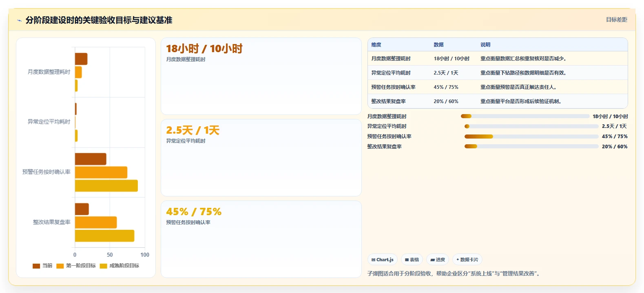Viewport: 644px width, 293px height.
Task: Click the note 重点衡量数据汇总和重复核对是否减少
Action: (523, 59)
